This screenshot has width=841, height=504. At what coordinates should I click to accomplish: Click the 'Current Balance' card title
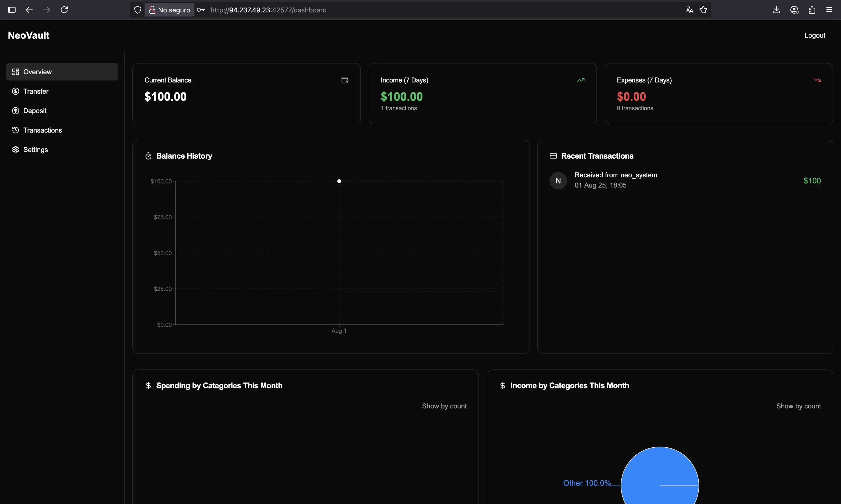pyautogui.click(x=168, y=80)
